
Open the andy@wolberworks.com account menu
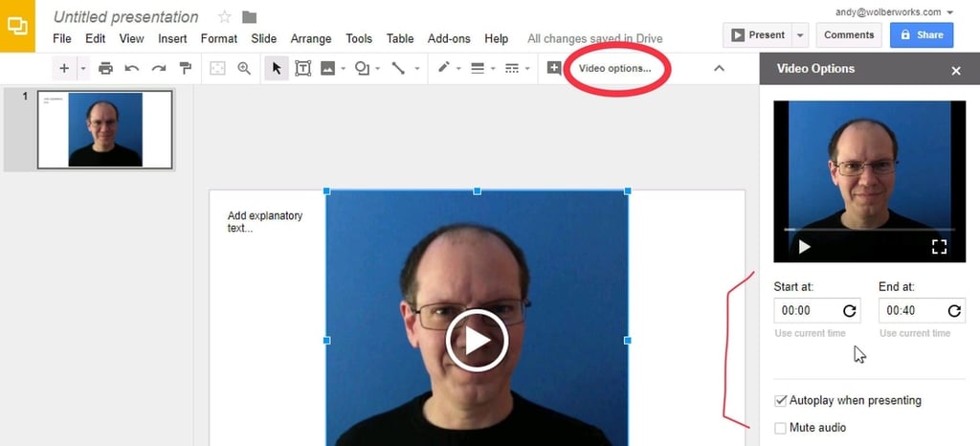895,11
